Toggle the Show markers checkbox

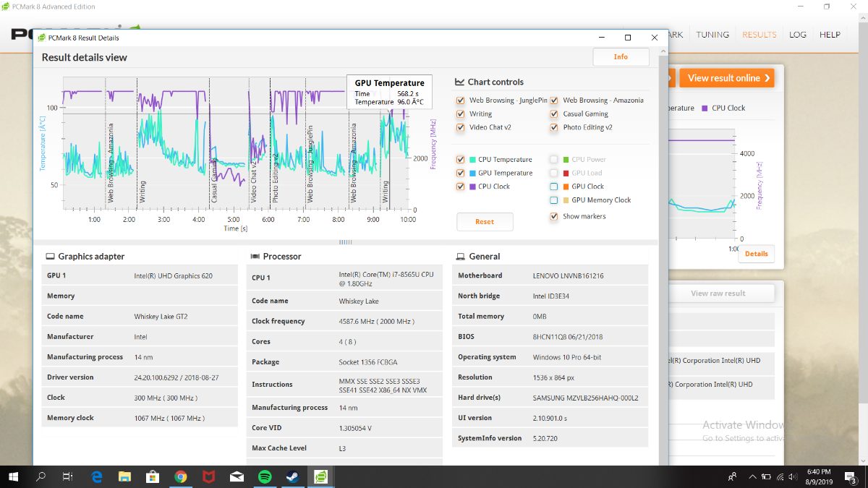click(x=554, y=216)
